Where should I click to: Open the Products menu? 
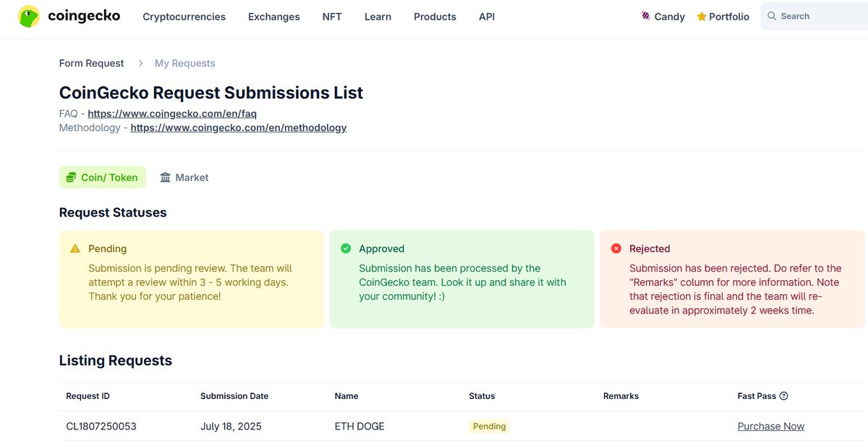coord(435,17)
